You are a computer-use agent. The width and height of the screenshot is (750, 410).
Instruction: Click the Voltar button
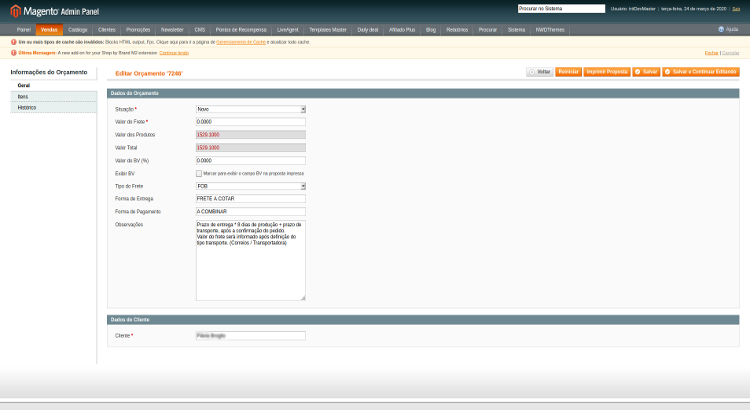click(x=540, y=72)
